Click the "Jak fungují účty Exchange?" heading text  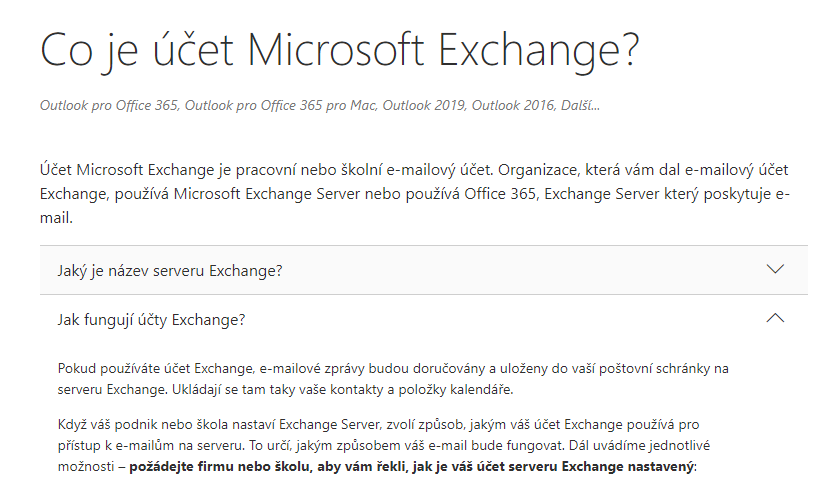click(x=151, y=320)
